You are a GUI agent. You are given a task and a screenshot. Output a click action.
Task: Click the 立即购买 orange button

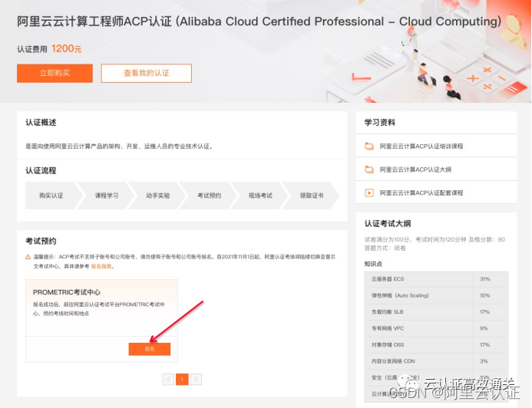[55, 73]
